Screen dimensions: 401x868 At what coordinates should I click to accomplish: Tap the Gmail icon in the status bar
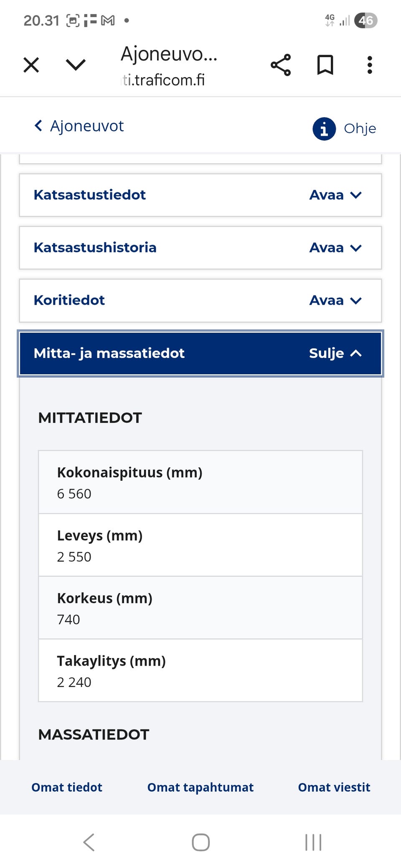pos(107,20)
